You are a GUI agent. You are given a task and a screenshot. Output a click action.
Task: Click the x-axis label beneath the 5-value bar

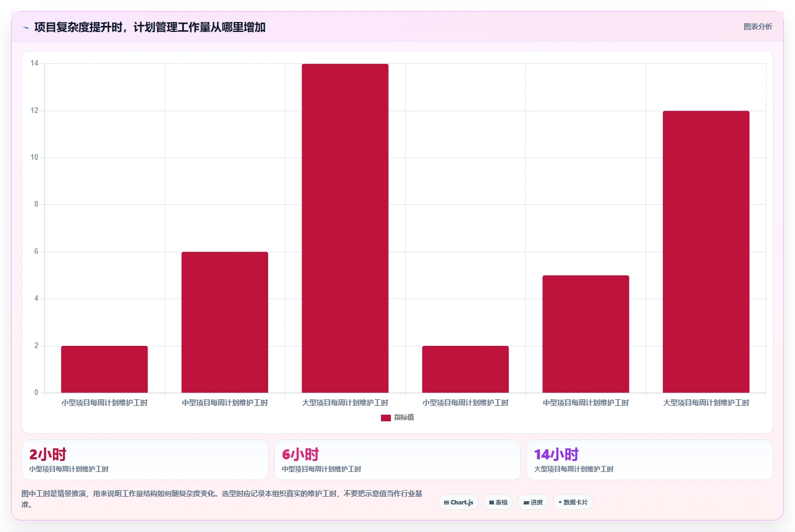(586, 403)
